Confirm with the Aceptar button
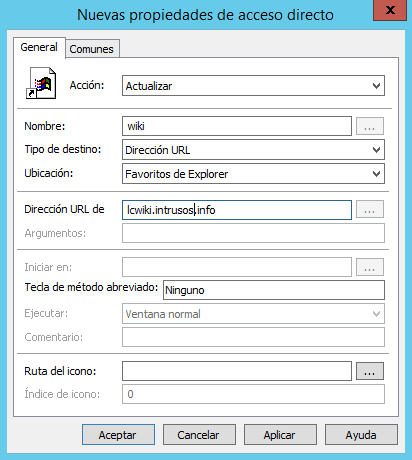 click(x=118, y=435)
